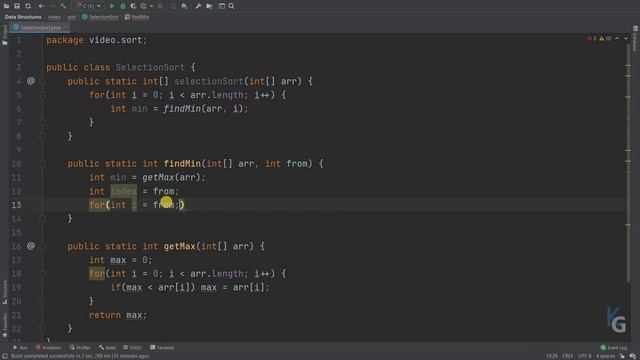Click the Project Structure folder icon

(x=209, y=6)
